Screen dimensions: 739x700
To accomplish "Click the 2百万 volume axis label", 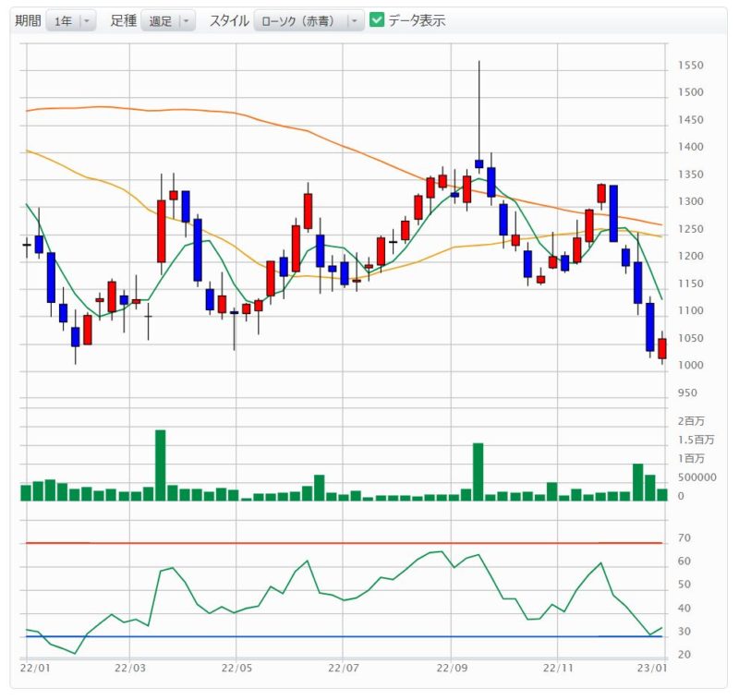I will click(x=691, y=421).
